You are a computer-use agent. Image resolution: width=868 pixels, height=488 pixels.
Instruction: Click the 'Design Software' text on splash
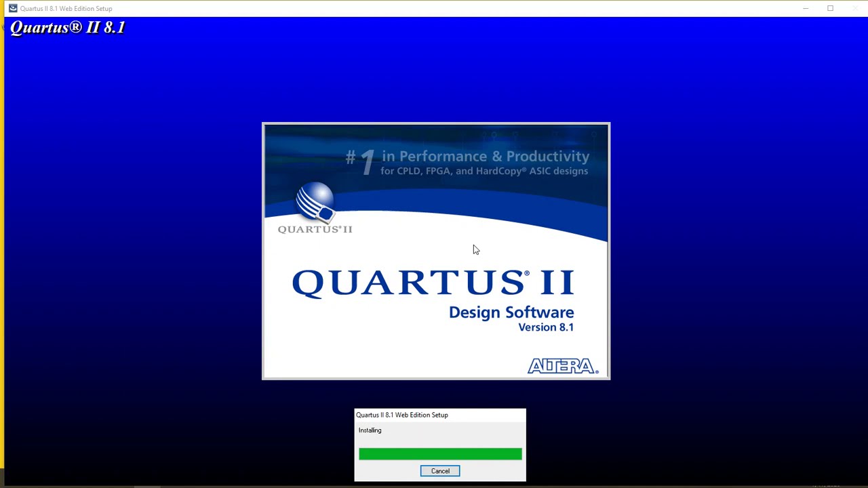511,312
